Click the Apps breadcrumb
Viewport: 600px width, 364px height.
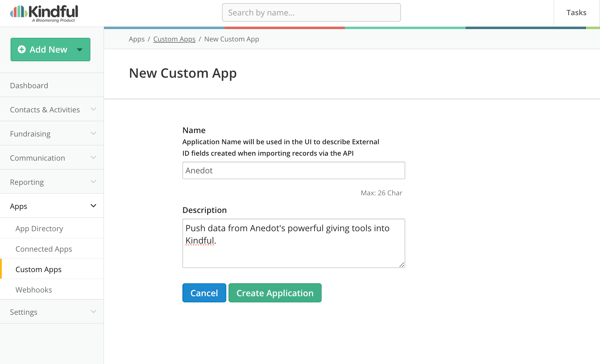coord(137,39)
